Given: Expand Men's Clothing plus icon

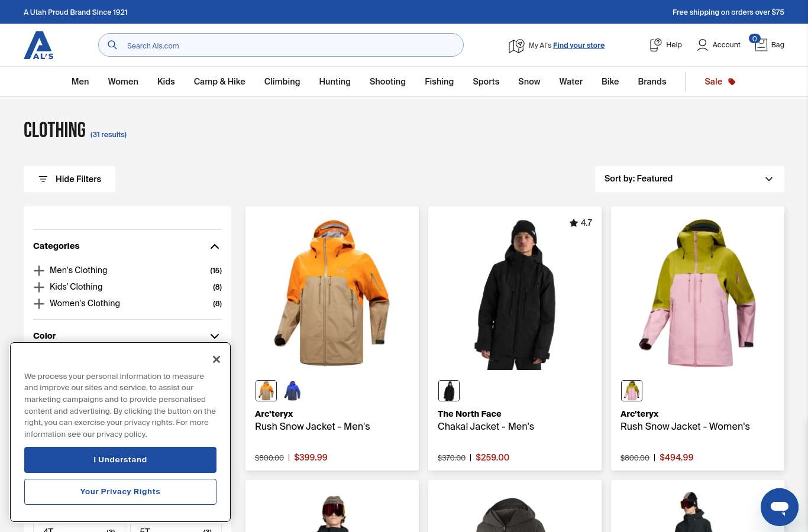Looking at the screenshot, I should 39,271.
